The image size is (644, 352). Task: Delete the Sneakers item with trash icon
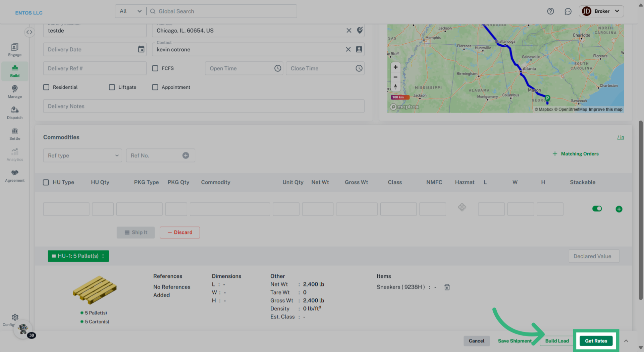pyautogui.click(x=447, y=287)
